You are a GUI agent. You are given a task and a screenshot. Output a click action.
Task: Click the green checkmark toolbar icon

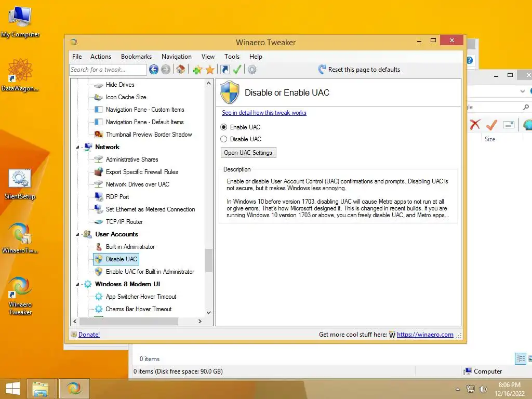coord(237,70)
